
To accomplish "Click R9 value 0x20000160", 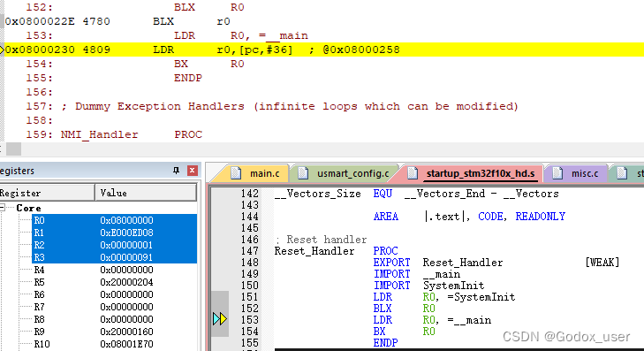I will (x=126, y=332).
